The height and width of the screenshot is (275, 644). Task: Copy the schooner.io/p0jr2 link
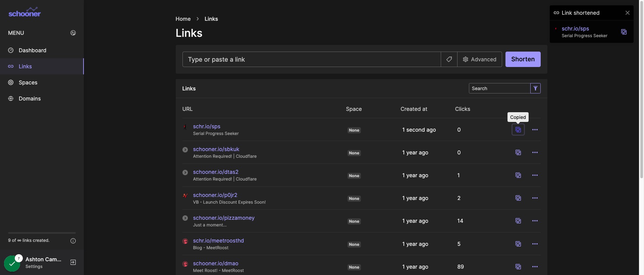pyautogui.click(x=518, y=198)
